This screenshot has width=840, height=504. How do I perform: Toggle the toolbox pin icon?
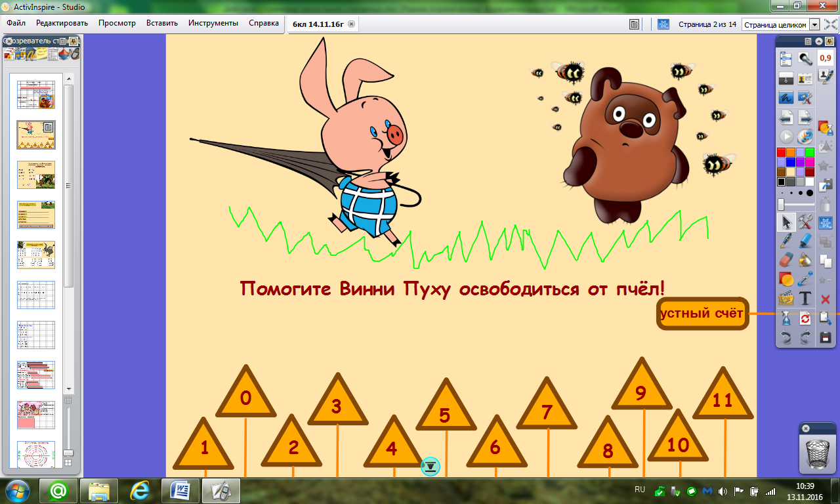(828, 41)
